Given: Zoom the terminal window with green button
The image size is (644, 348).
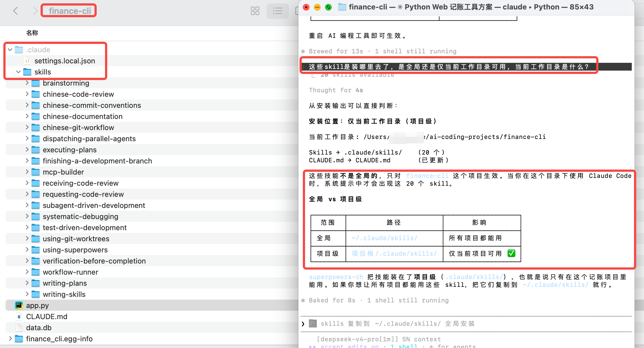Looking at the screenshot, I should coord(328,7).
